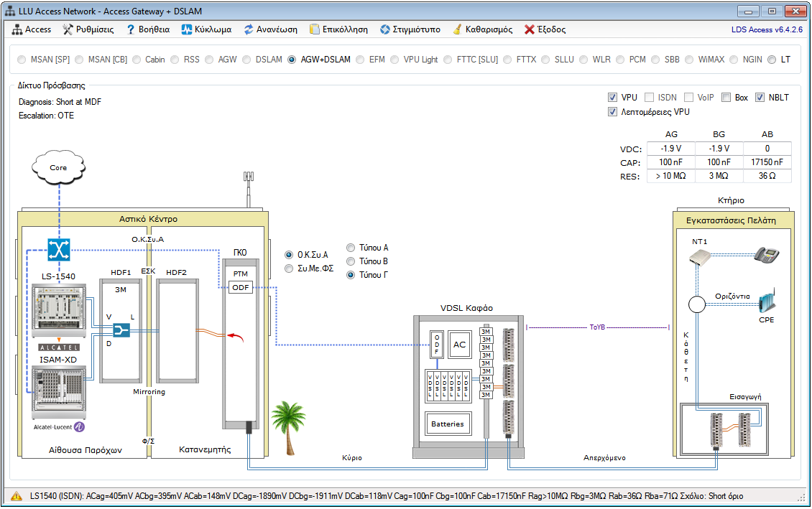Click the Καθαρισμός clear button

(x=482, y=29)
